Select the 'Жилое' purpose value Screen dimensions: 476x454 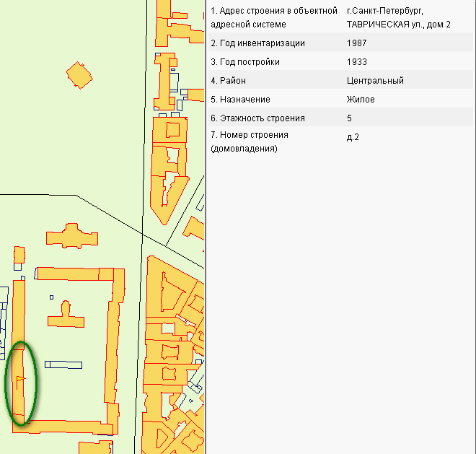click(361, 100)
